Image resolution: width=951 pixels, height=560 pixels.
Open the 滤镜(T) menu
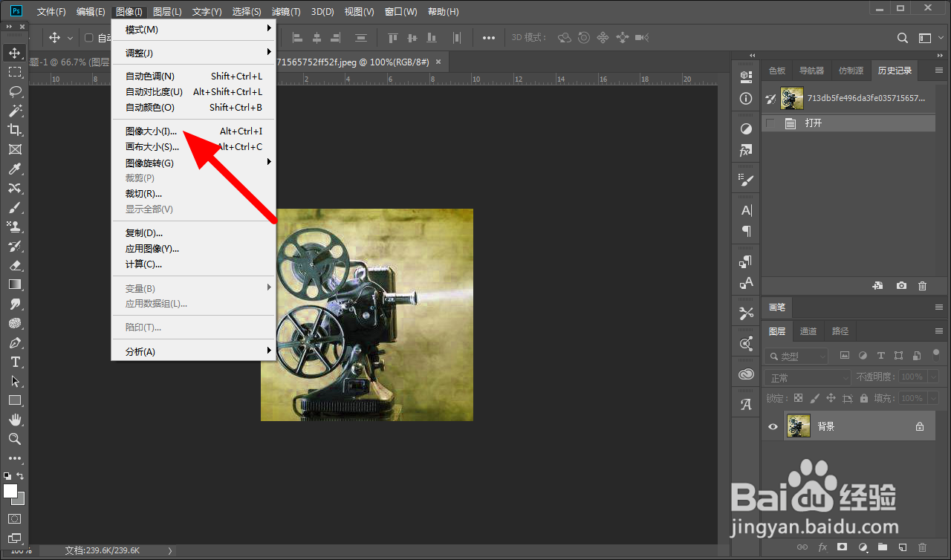286,12
